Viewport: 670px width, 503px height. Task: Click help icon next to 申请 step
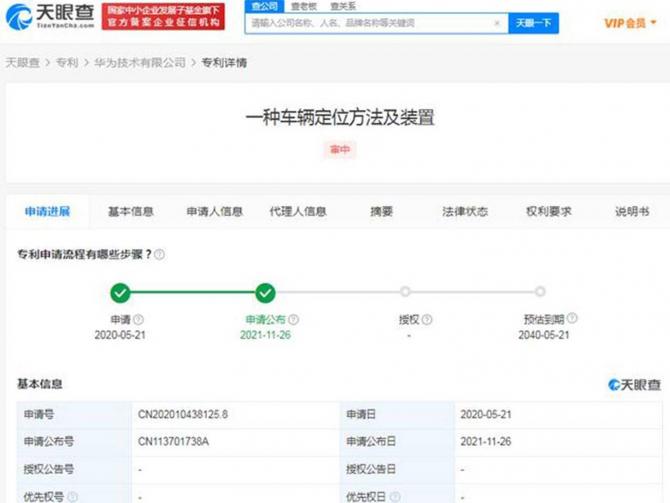click(x=138, y=320)
